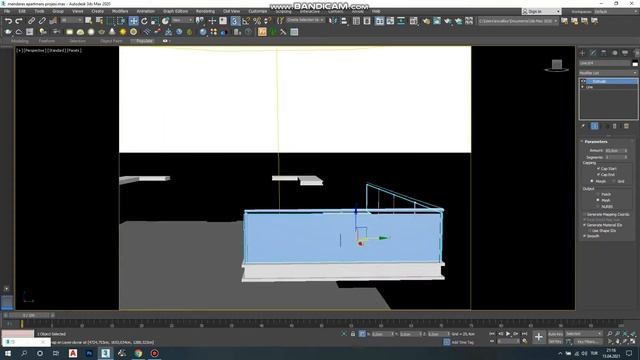Toggle Angle Snap

click(246, 21)
